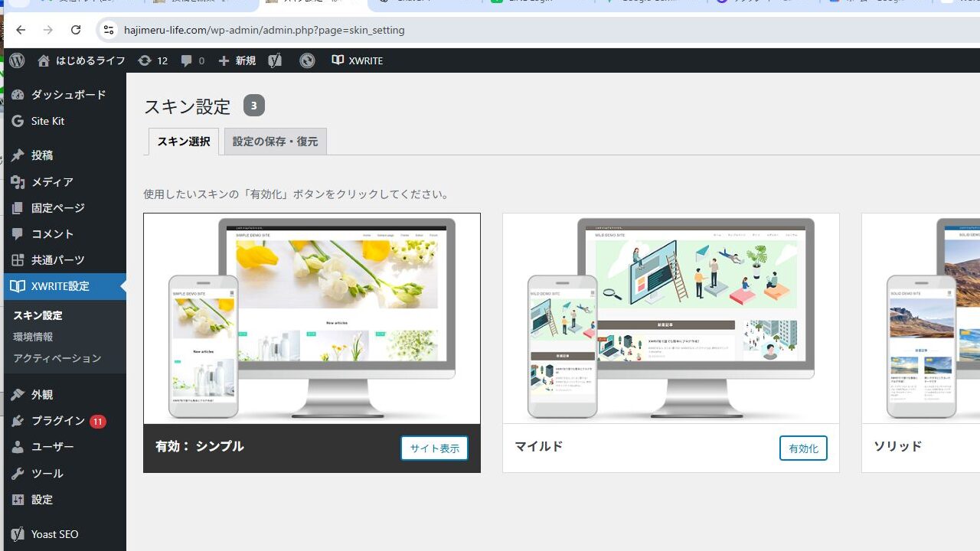980x551 pixels.
Task: Select the スキン選択 tab
Action: click(x=184, y=142)
